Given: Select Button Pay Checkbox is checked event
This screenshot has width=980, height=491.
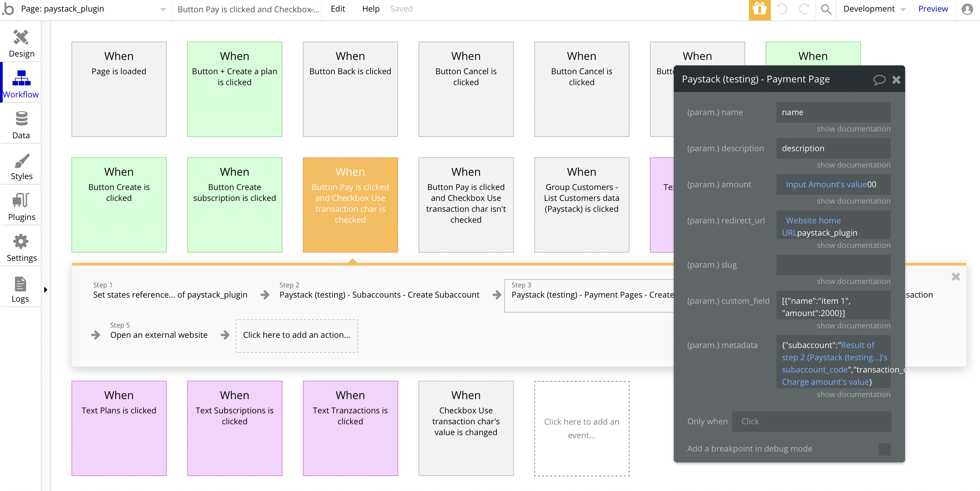Looking at the screenshot, I should click(350, 205).
